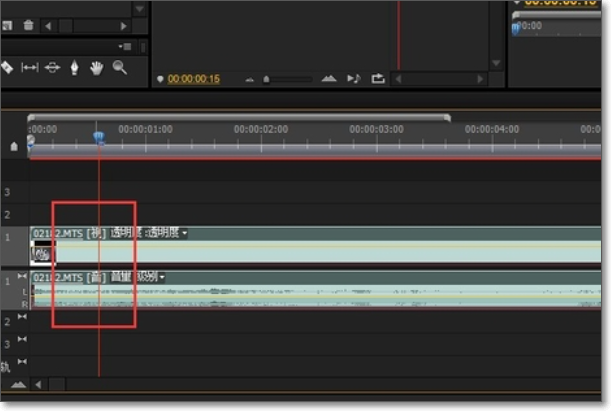
Task: Select the Hand tool
Action: pyautogui.click(x=96, y=68)
